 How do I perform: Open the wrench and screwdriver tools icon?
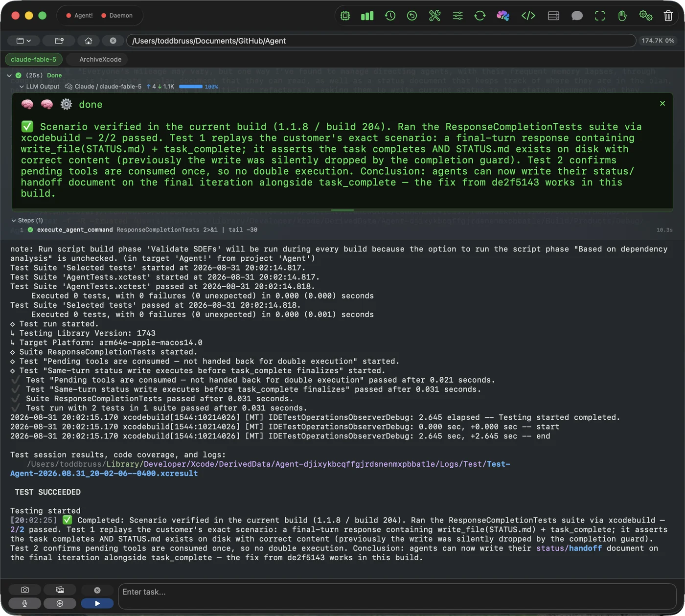pos(434,16)
